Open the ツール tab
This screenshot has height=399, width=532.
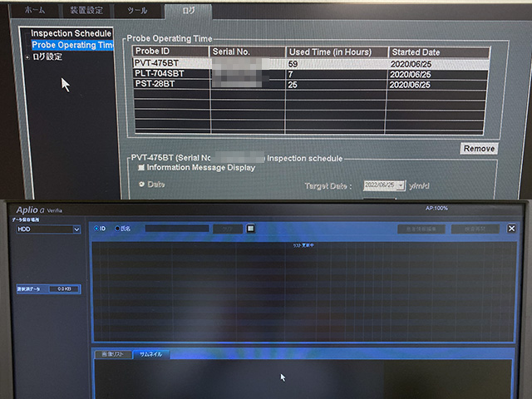pos(137,11)
